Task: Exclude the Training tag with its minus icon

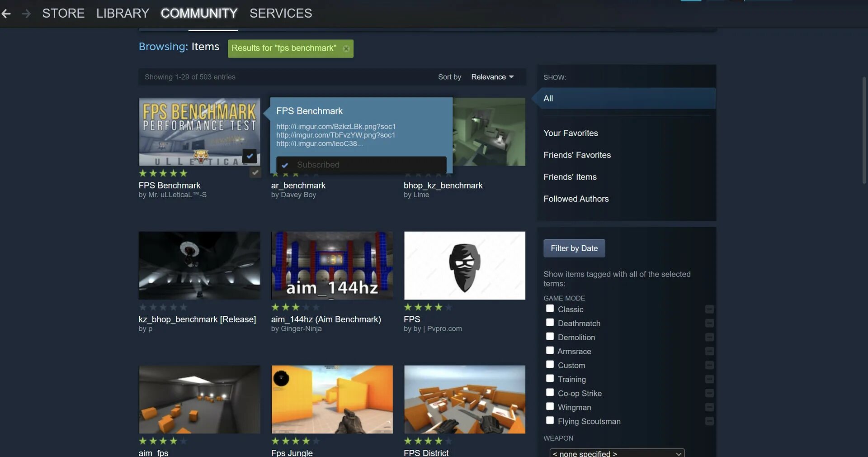Action: click(x=709, y=379)
